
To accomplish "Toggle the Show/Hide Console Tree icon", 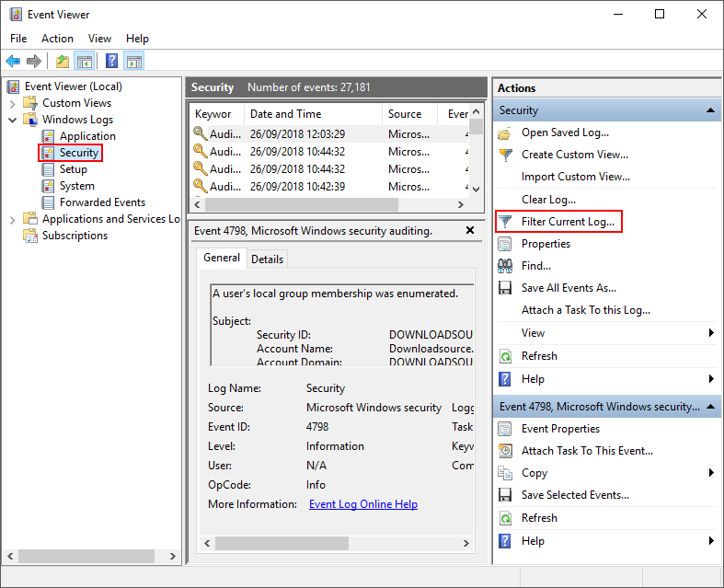I will pyautogui.click(x=85, y=61).
